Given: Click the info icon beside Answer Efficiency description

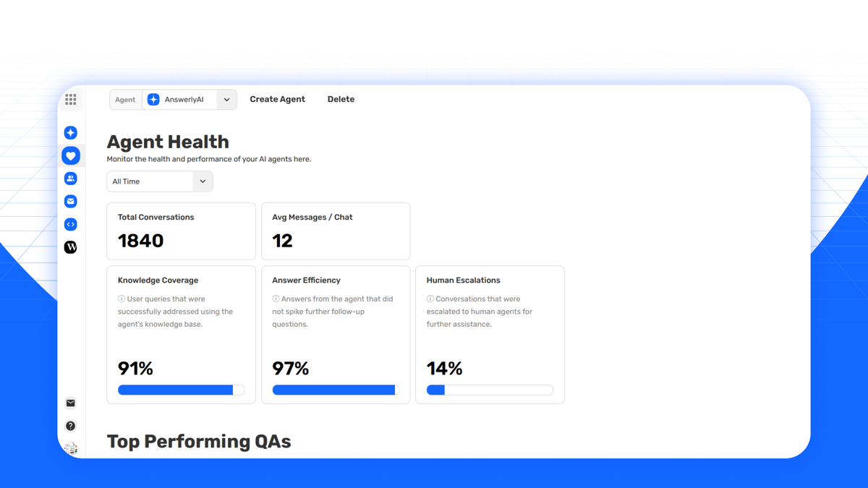Looking at the screenshot, I should pyautogui.click(x=276, y=299).
